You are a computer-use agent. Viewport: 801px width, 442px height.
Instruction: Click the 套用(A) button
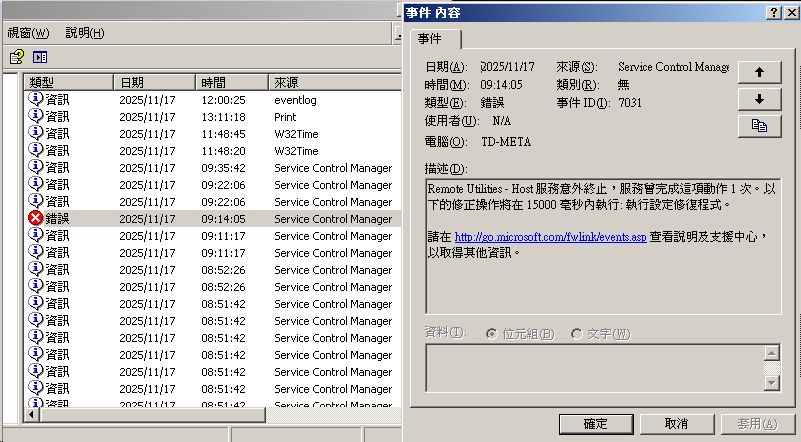(757, 424)
